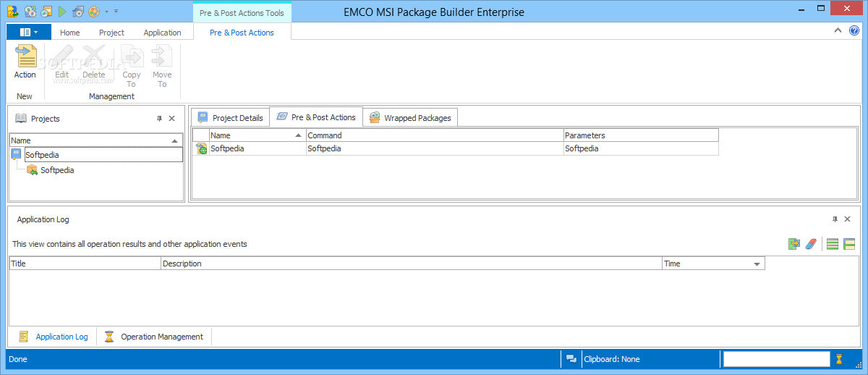This screenshot has height=375, width=868.
Task: Select the Pre & Post Actions ribbon tab
Action: click(242, 33)
